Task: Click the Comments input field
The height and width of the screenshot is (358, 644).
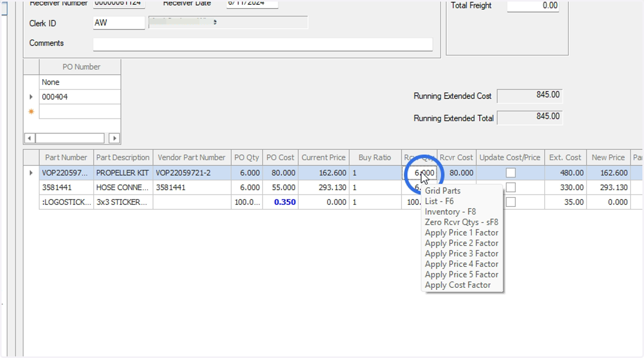Action: [x=263, y=44]
